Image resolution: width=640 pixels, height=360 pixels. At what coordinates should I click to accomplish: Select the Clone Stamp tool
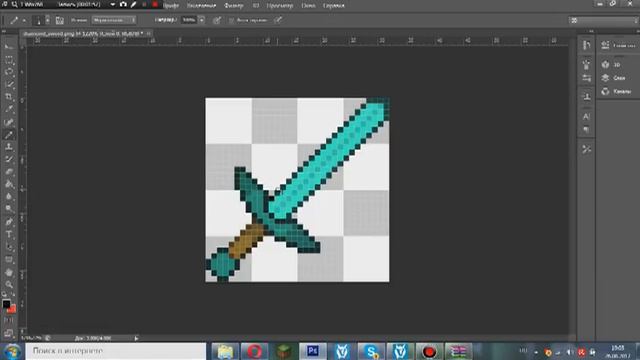[9, 147]
